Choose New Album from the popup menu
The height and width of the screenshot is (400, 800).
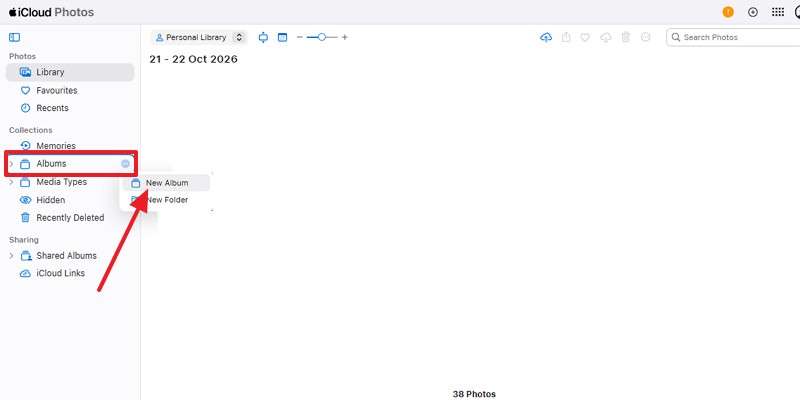click(x=166, y=183)
